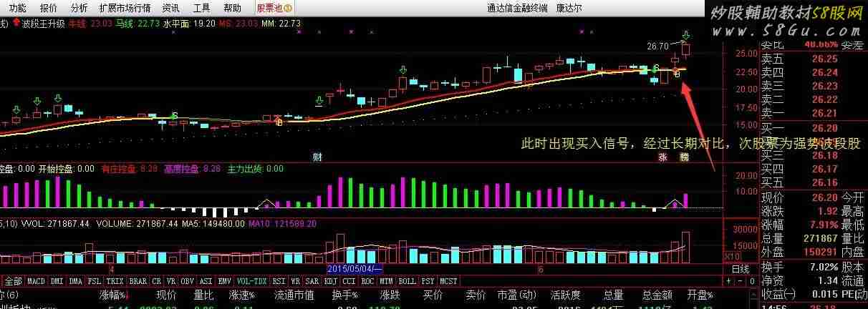Sort by 量比 column header
868x309 pixels.
pos(204,294)
